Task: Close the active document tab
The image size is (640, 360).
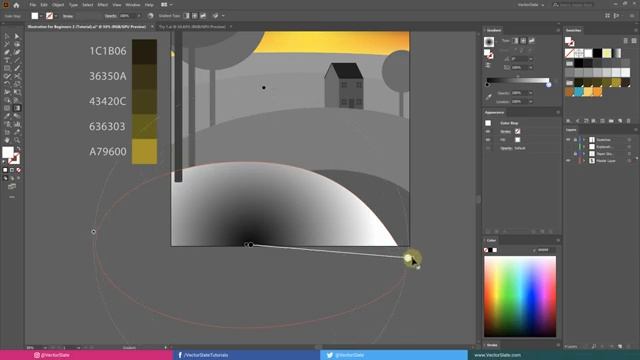Action: 152,27
